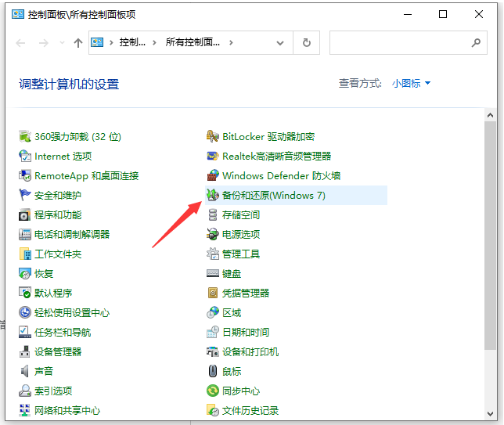Click the 程序和功能 icon
This screenshot has height=425, width=504.
tap(25, 214)
